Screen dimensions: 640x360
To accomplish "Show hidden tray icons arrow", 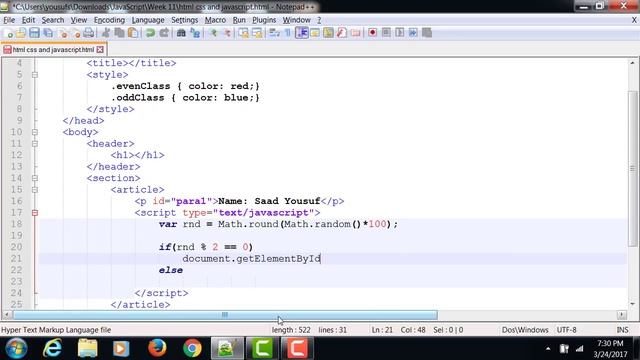I will [548, 349].
